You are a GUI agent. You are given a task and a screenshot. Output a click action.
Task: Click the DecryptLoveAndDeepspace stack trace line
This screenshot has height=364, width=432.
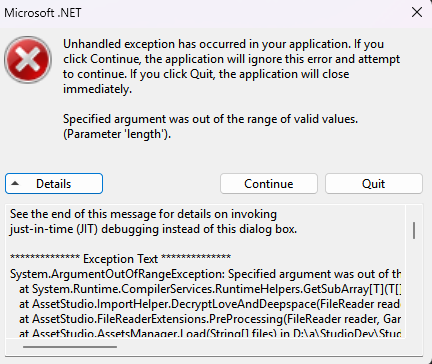[x=210, y=304]
